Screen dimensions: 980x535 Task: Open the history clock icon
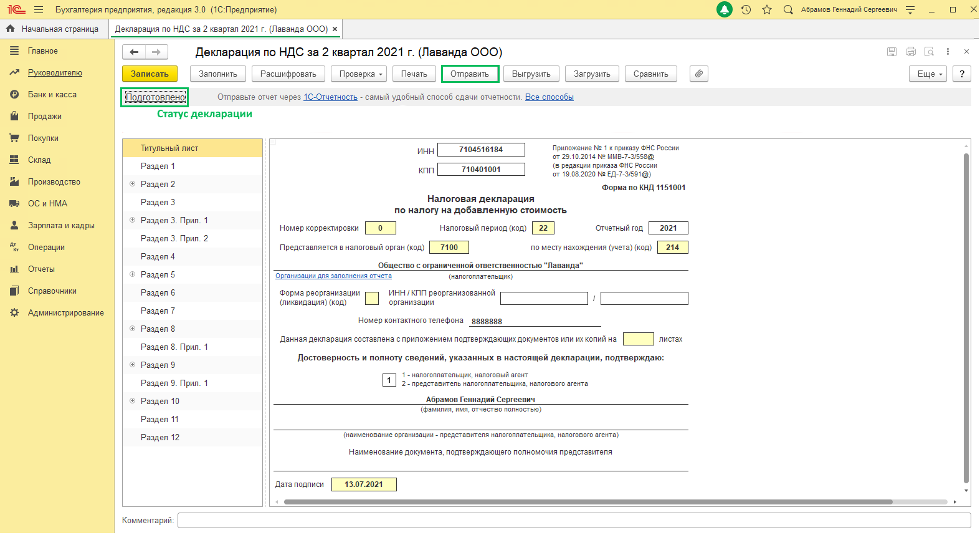point(746,10)
